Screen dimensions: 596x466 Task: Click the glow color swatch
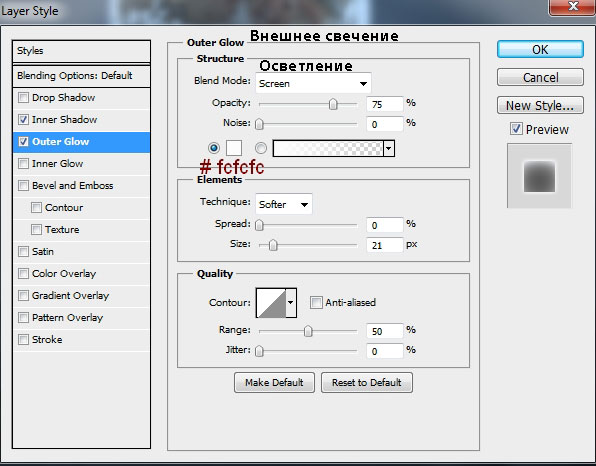click(234, 148)
